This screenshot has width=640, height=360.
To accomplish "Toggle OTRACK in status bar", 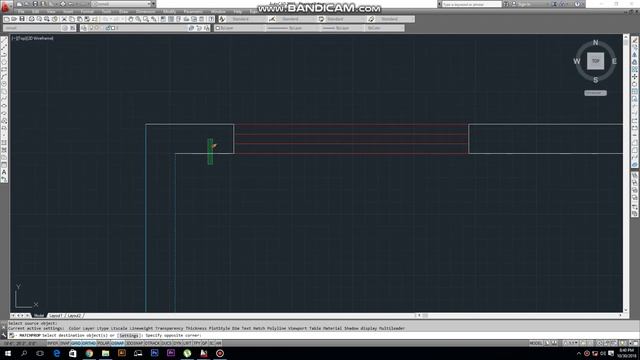I will pos(152,343).
